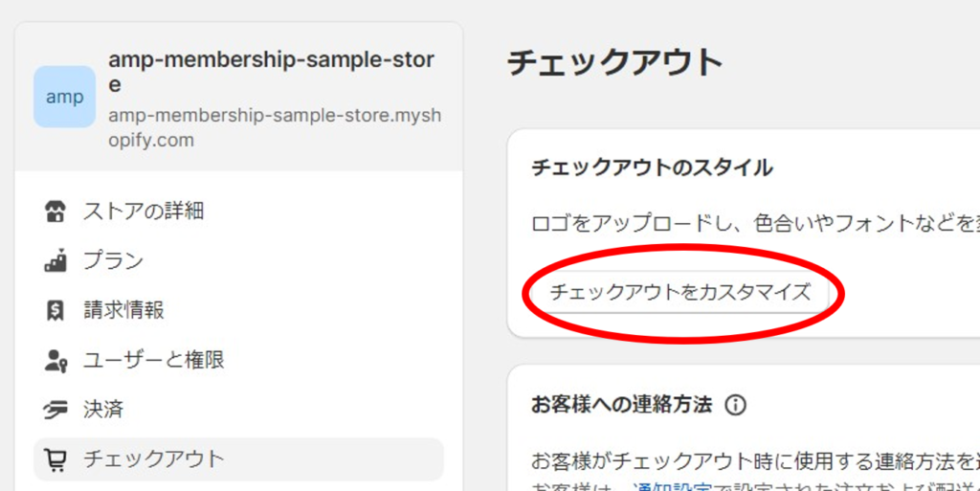The width and height of the screenshot is (980, 491).
Task: Follow the 通知設定 link
Action: coord(673,486)
